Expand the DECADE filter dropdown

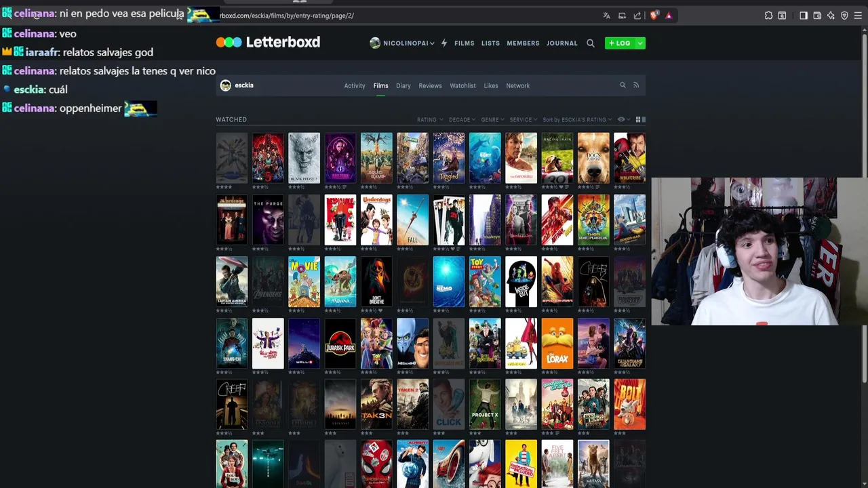pos(462,119)
